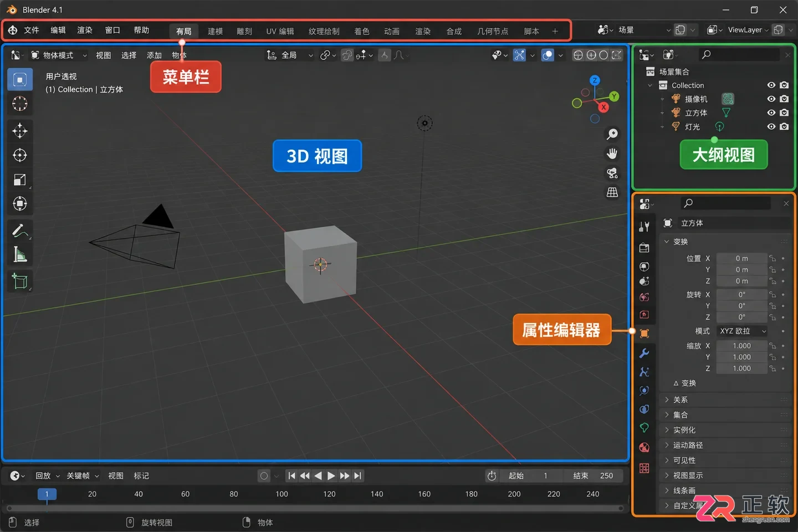Open the Modifiers wrench tab
This screenshot has height=532, width=798.
[x=644, y=353]
